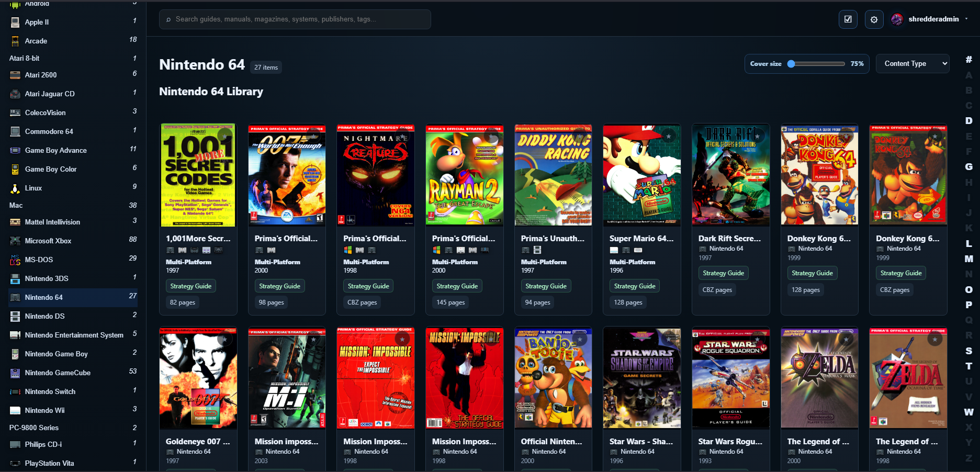The height and width of the screenshot is (472, 980).
Task: Click the Microsoft Xbox icon
Action: click(15, 241)
